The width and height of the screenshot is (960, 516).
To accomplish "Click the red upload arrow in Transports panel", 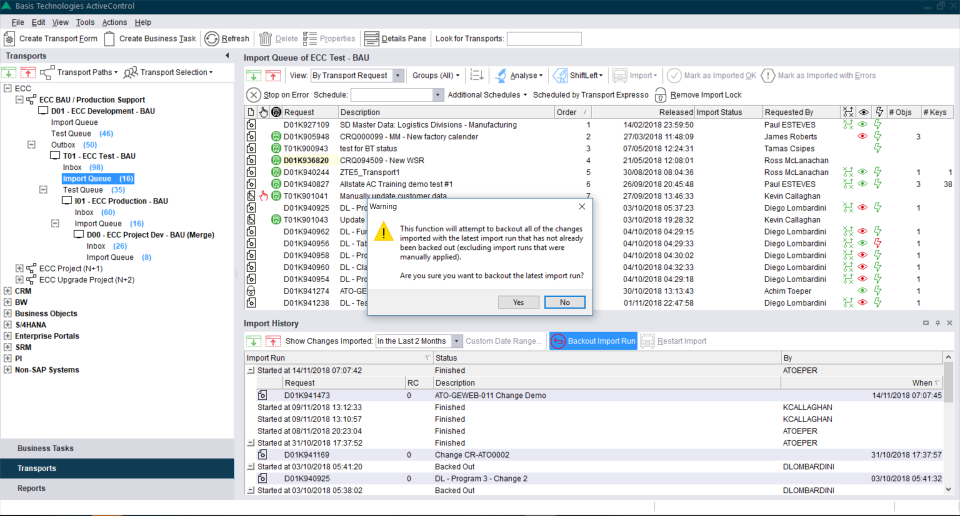I will click(28, 72).
